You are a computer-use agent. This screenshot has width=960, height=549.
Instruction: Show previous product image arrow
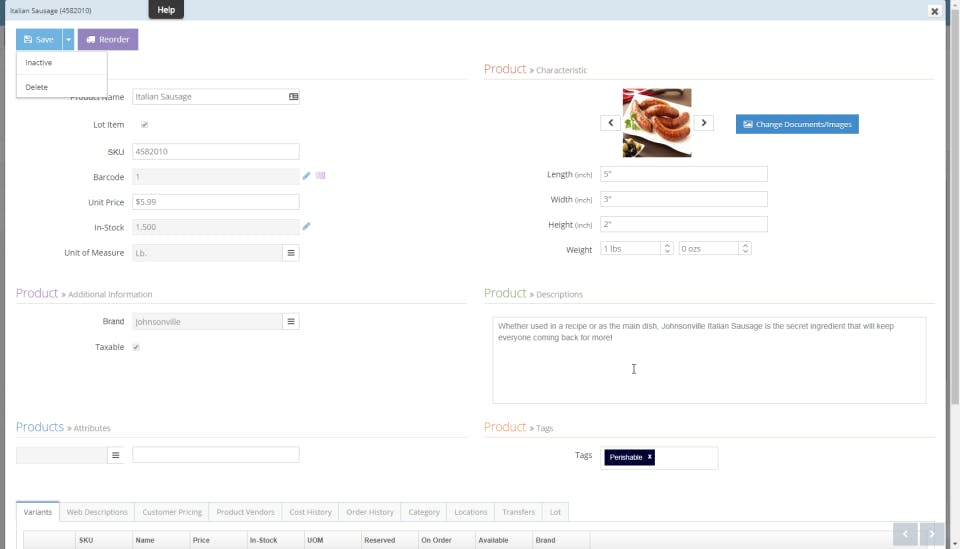(610, 123)
